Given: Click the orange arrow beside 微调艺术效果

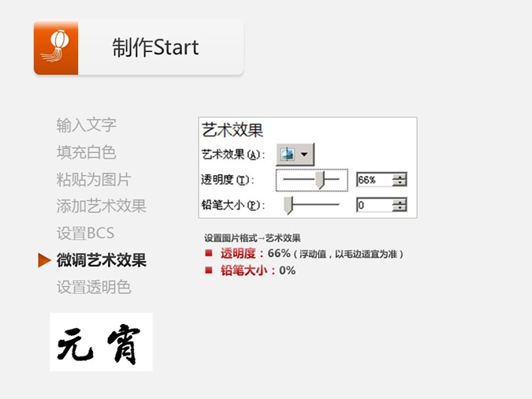Looking at the screenshot, I should click(x=44, y=260).
